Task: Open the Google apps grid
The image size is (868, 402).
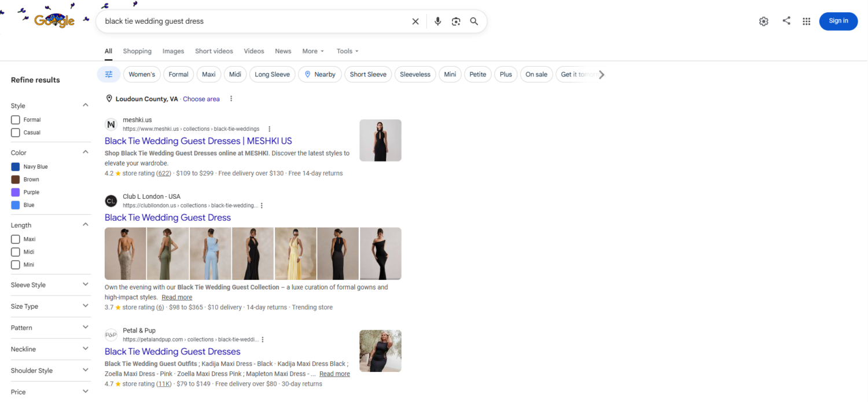Action: click(x=807, y=21)
